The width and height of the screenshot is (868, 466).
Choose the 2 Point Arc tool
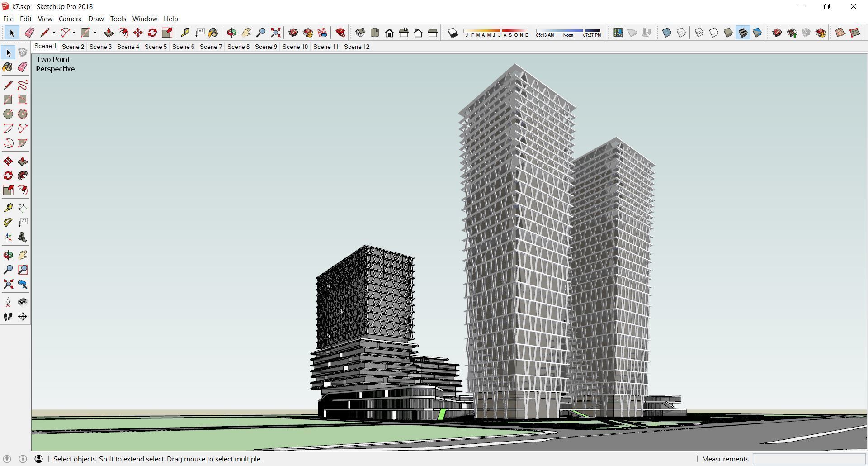pyautogui.click(x=23, y=128)
